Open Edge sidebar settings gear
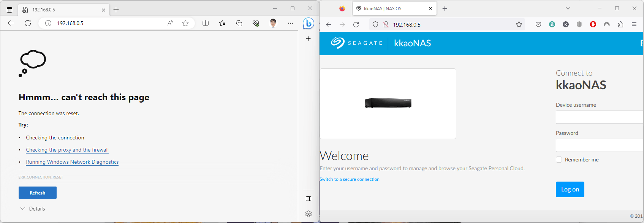Image resolution: width=644 pixels, height=223 pixels. click(309, 214)
